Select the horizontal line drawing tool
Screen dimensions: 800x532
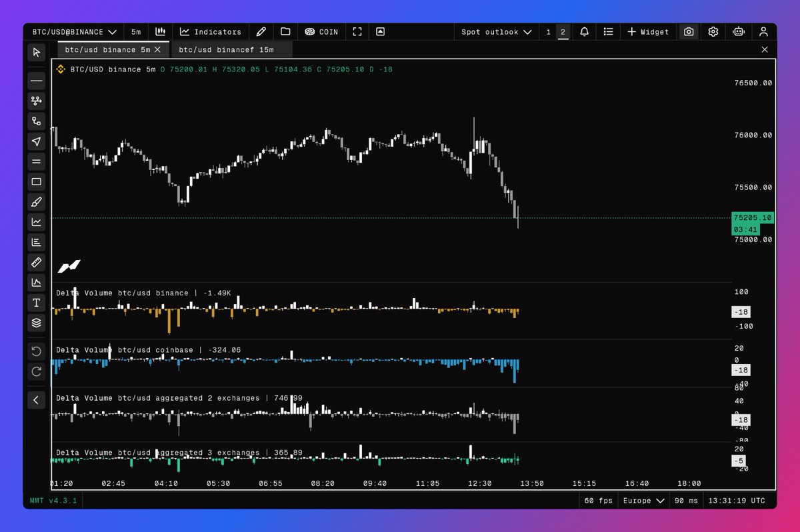click(x=36, y=81)
